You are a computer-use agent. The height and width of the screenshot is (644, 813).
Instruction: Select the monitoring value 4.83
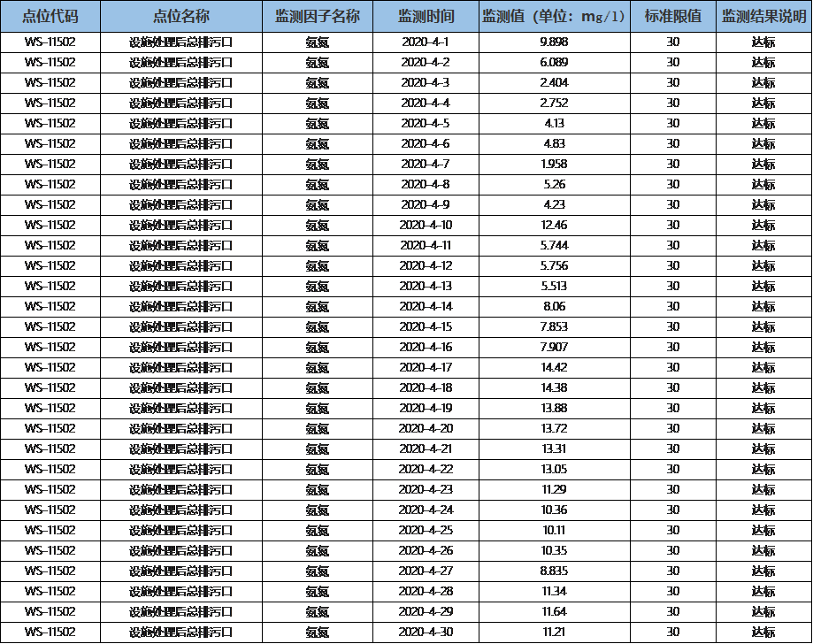(x=555, y=143)
